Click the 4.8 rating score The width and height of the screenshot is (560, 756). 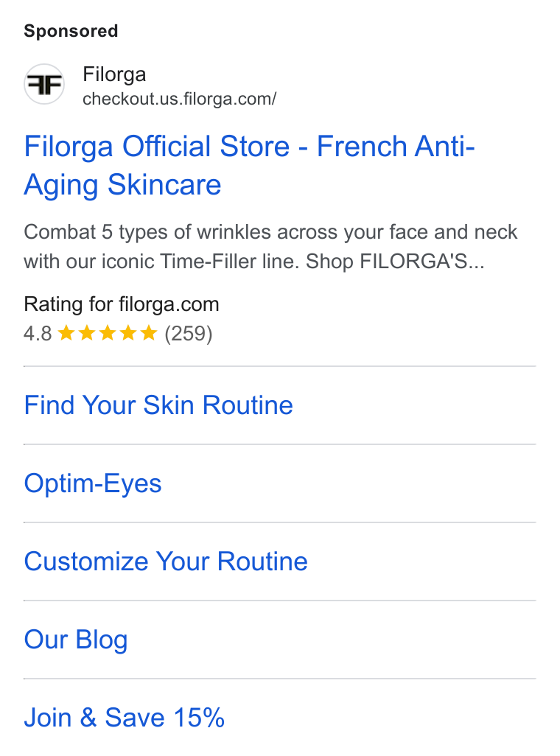click(38, 333)
